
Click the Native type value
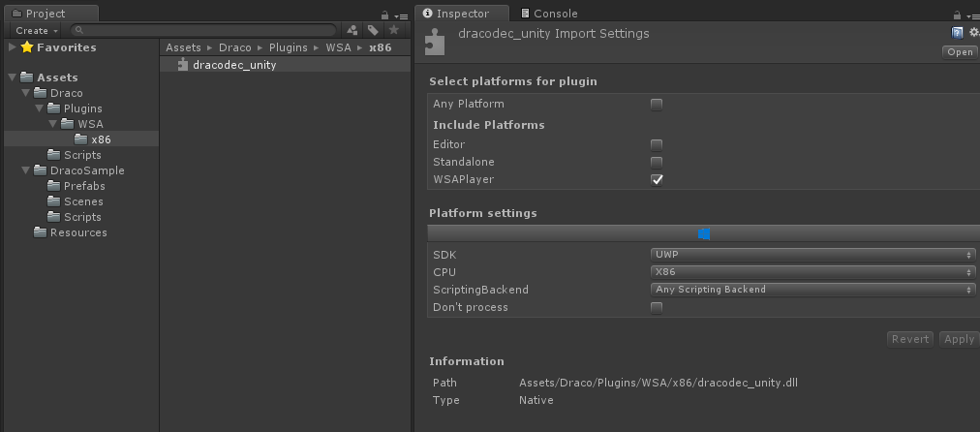(x=536, y=400)
